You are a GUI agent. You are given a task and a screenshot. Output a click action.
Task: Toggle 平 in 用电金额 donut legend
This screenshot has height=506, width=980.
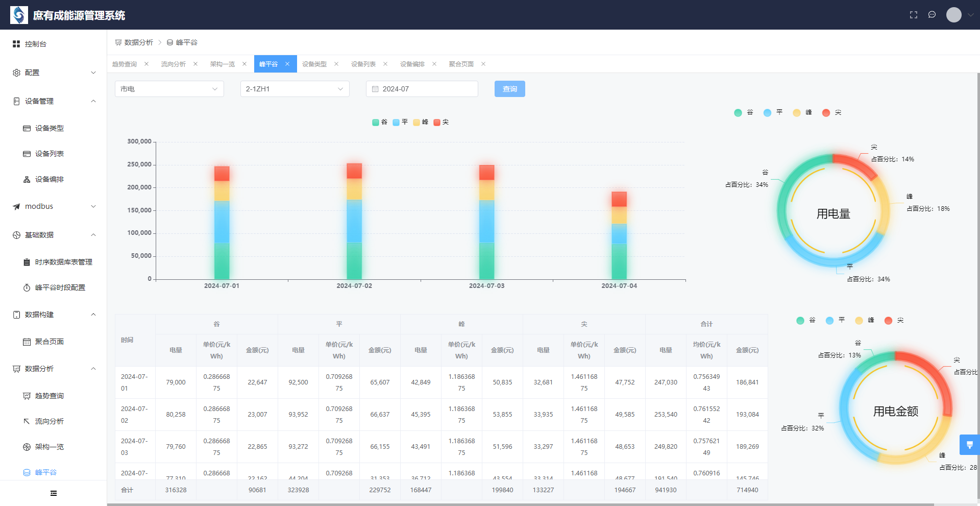point(835,320)
